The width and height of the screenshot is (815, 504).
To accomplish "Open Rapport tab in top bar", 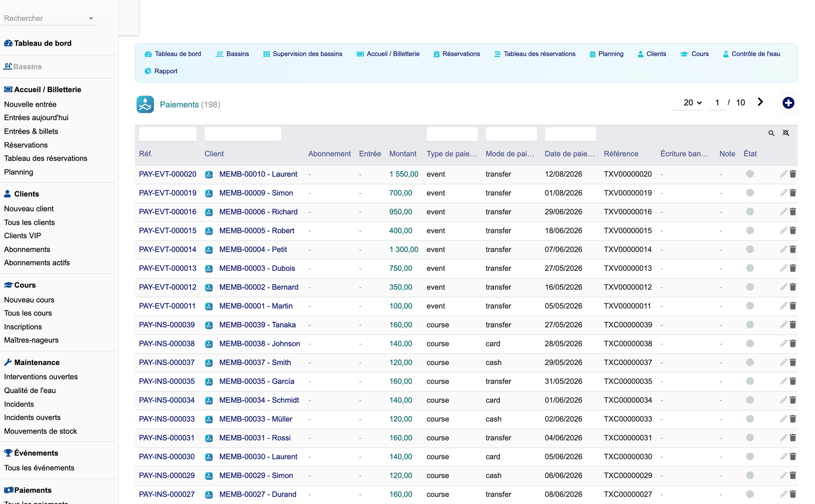I will tap(161, 71).
